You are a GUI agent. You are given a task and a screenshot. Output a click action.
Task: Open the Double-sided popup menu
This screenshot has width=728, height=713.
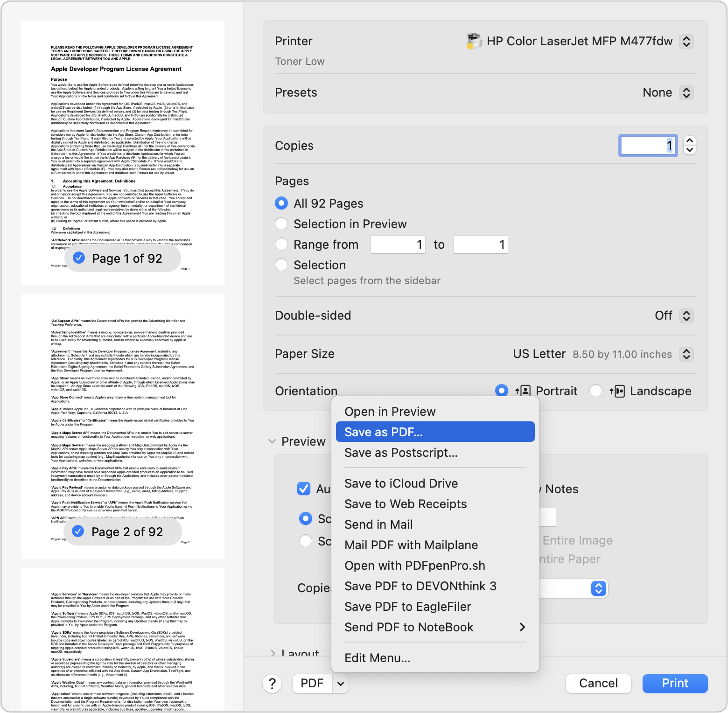click(686, 315)
